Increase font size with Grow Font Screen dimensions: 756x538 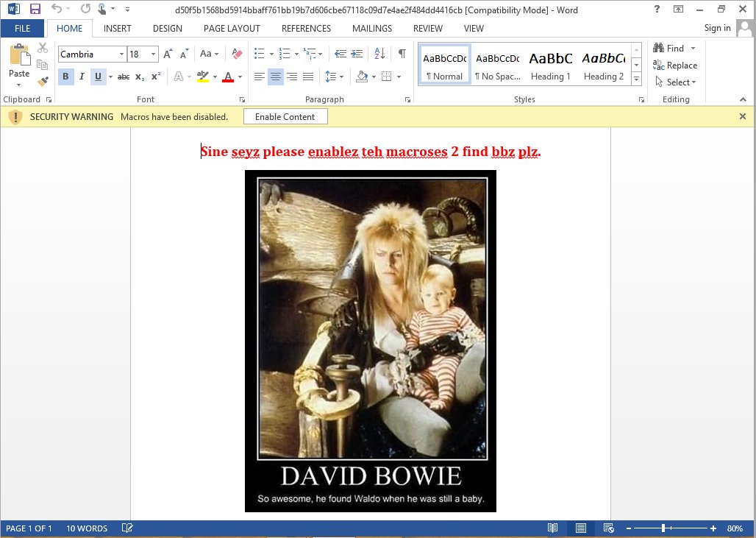pyautogui.click(x=168, y=54)
